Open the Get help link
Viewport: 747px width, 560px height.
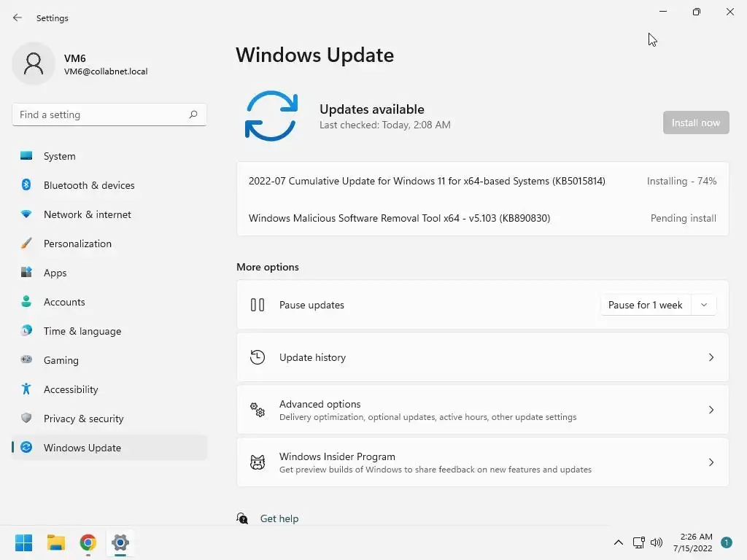click(279, 518)
